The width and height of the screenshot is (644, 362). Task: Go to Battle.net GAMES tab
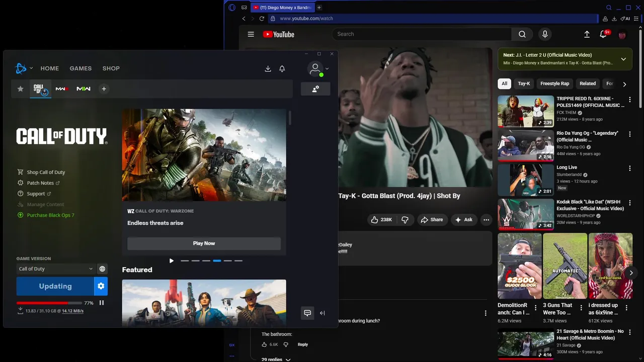tap(80, 68)
